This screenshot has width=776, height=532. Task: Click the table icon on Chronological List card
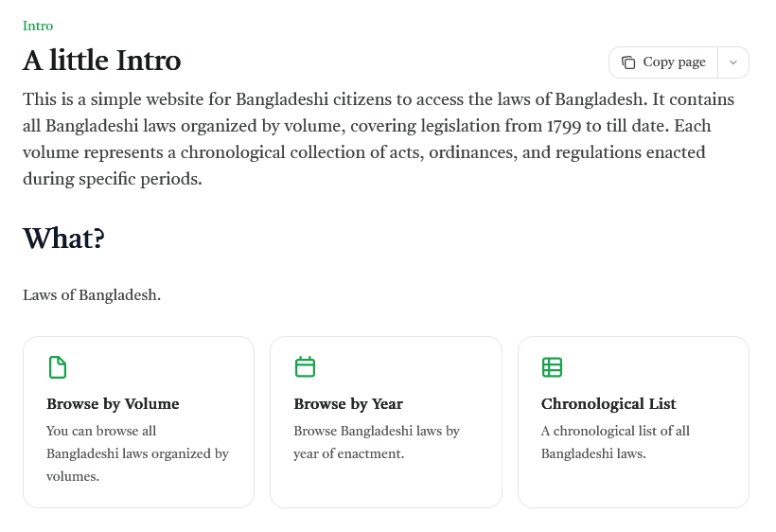coord(552,367)
